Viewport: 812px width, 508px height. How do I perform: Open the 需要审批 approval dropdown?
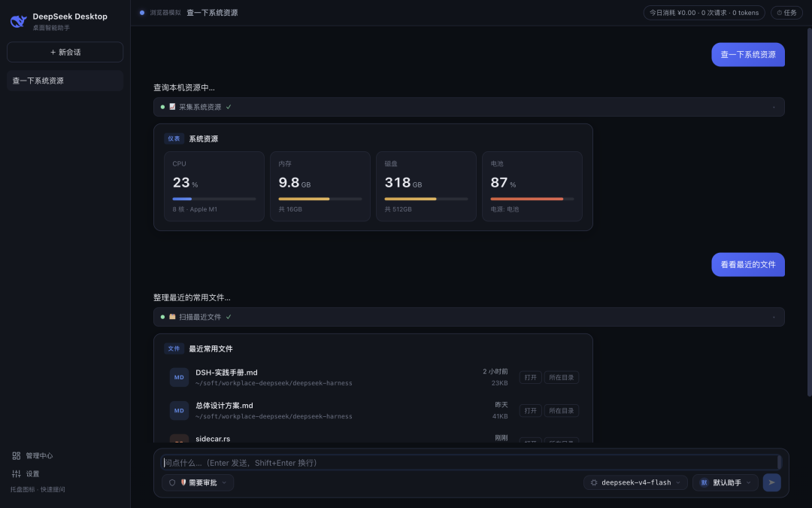(198, 482)
